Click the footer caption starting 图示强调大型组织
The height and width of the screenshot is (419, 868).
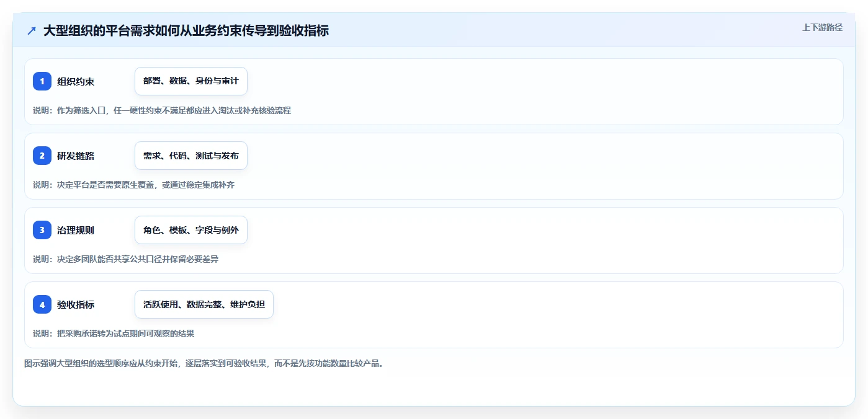tap(204, 363)
